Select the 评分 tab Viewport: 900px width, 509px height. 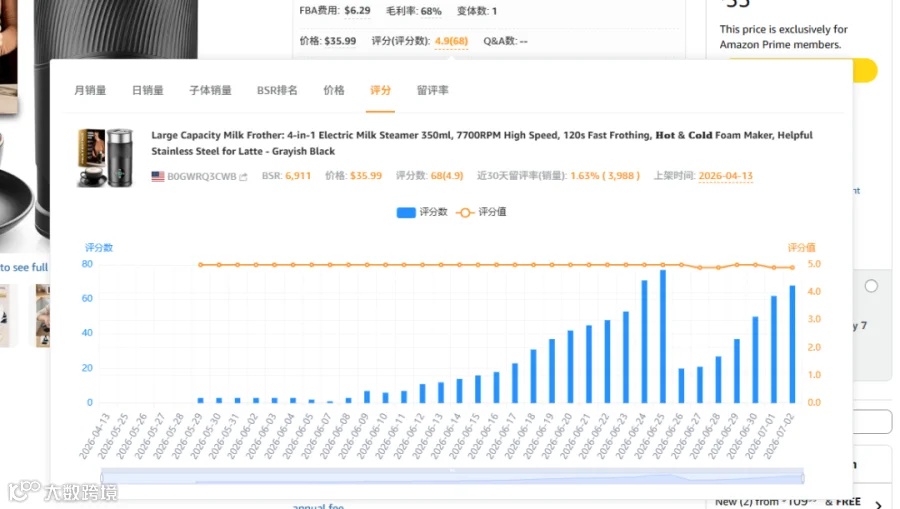(x=380, y=90)
